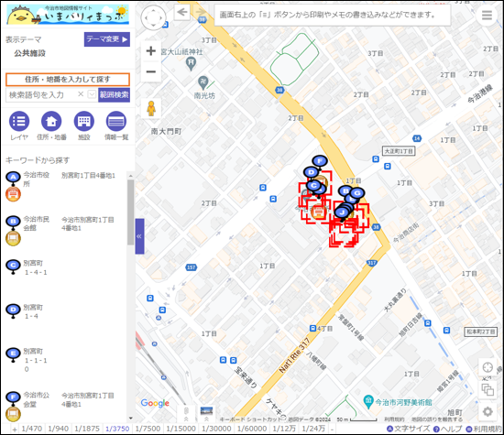Click the いまバリィまっぷ site logo banner

click(68, 15)
